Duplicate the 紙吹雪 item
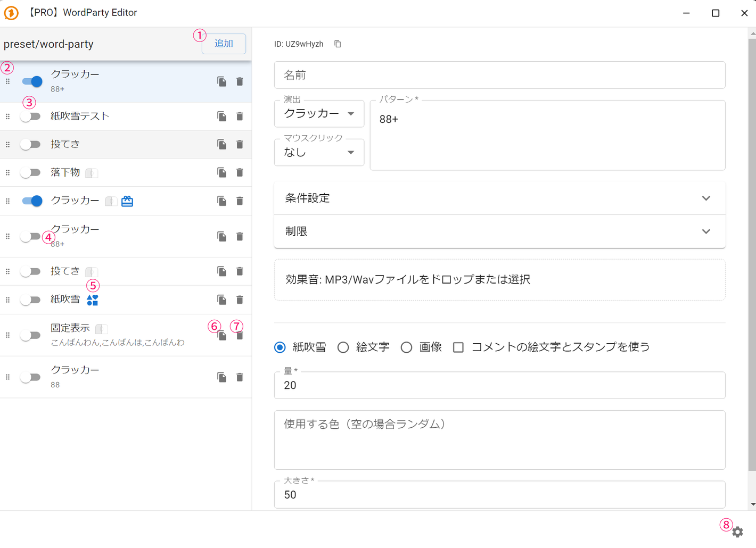The width and height of the screenshot is (756, 548). coord(221,300)
